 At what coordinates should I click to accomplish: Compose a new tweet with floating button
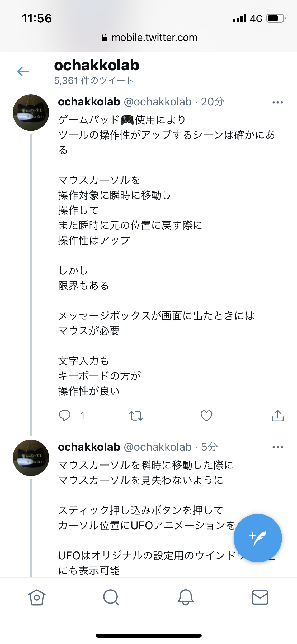coord(257,538)
